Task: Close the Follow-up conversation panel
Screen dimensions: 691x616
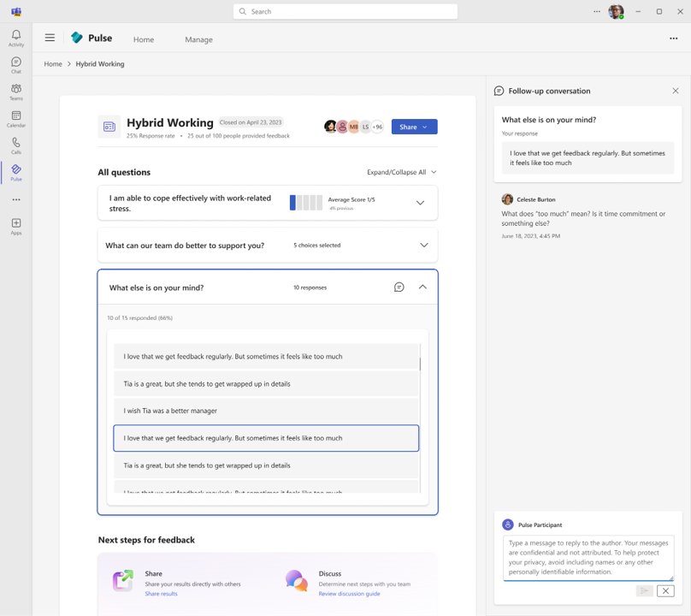Action: pos(676,90)
